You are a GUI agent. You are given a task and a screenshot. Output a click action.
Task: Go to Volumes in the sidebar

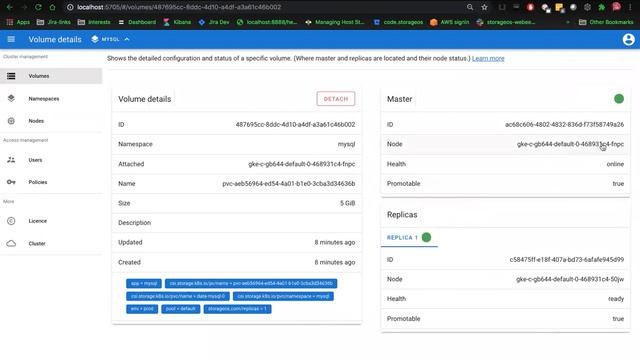(x=51, y=76)
